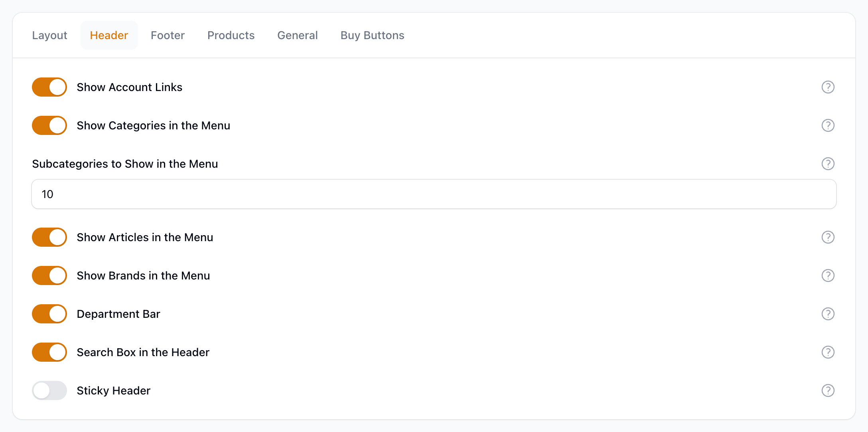Select the Header tab

[109, 35]
